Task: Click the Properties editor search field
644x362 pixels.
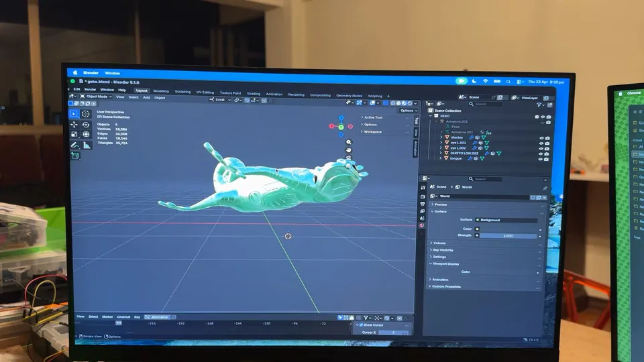Action: (x=484, y=179)
